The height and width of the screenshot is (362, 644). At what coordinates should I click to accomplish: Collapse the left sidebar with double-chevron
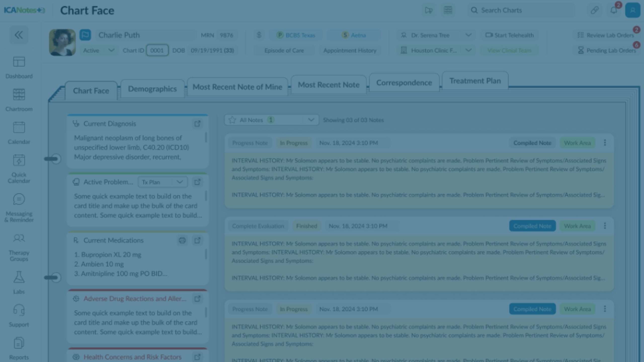(x=19, y=35)
